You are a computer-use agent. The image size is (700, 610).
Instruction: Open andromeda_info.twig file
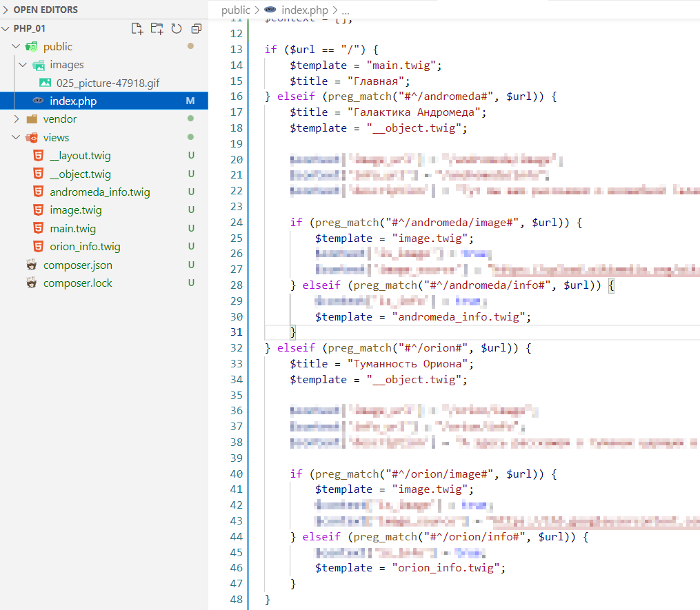click(99, 192)
